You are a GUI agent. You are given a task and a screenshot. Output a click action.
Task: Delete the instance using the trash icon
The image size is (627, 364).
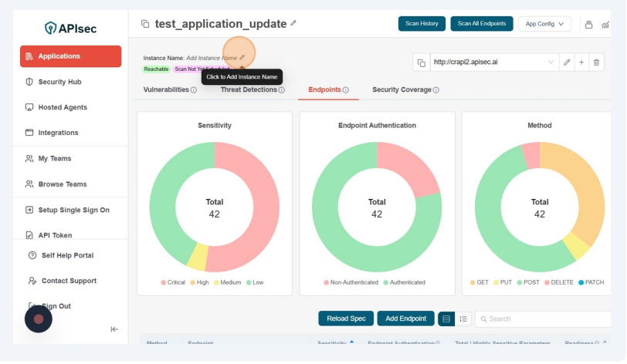coord(596,62)
